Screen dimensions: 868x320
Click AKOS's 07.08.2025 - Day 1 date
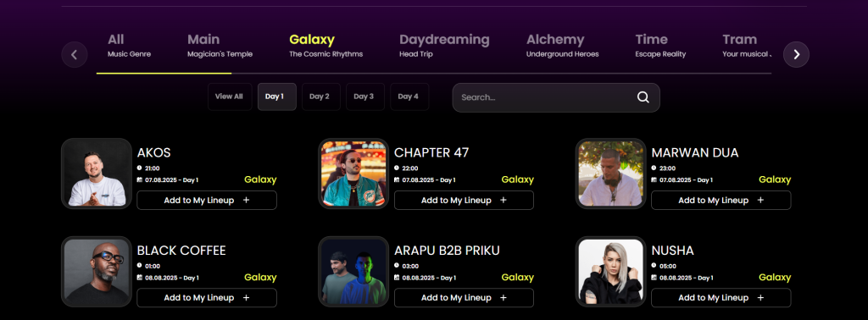[171, 180]
